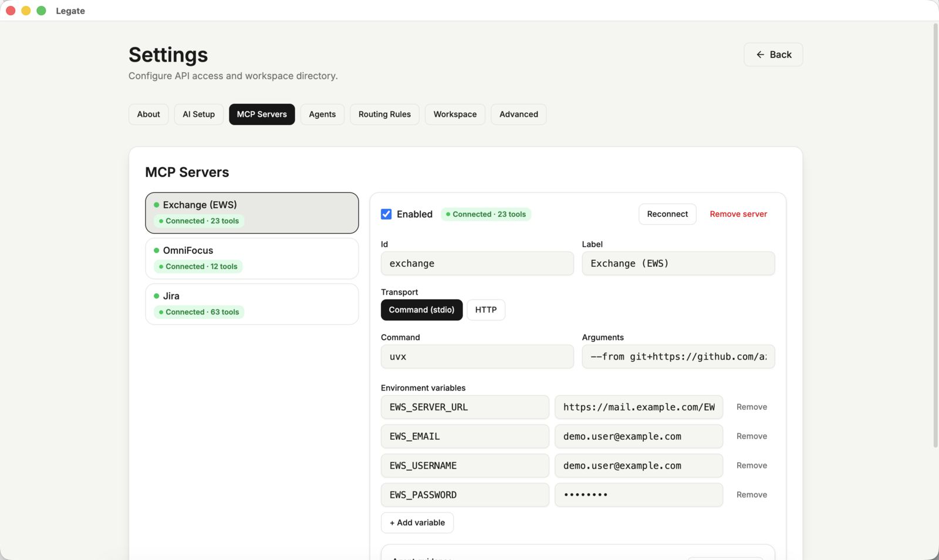Open the Agents tab

(x=322, y=114)
